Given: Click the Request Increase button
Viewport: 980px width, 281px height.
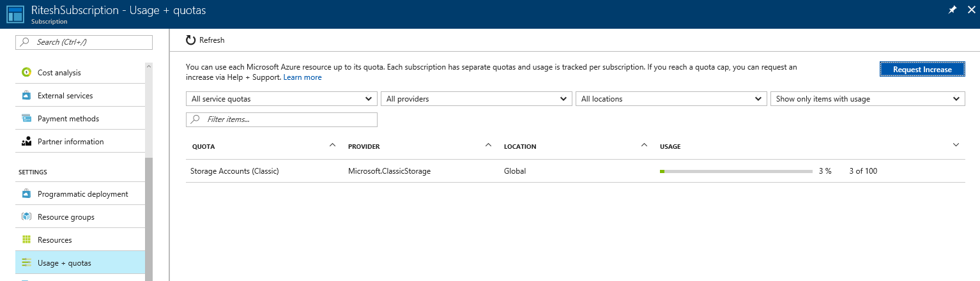Looking at the screenshot, I should (x=922, y=69).
